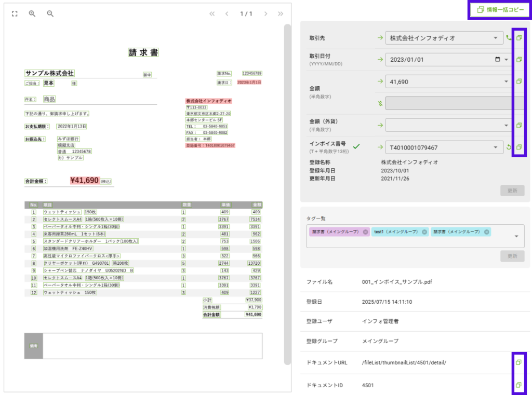Click 小計 ¥37,900 value on invoice
532x395 pixels.
point(254,299)
